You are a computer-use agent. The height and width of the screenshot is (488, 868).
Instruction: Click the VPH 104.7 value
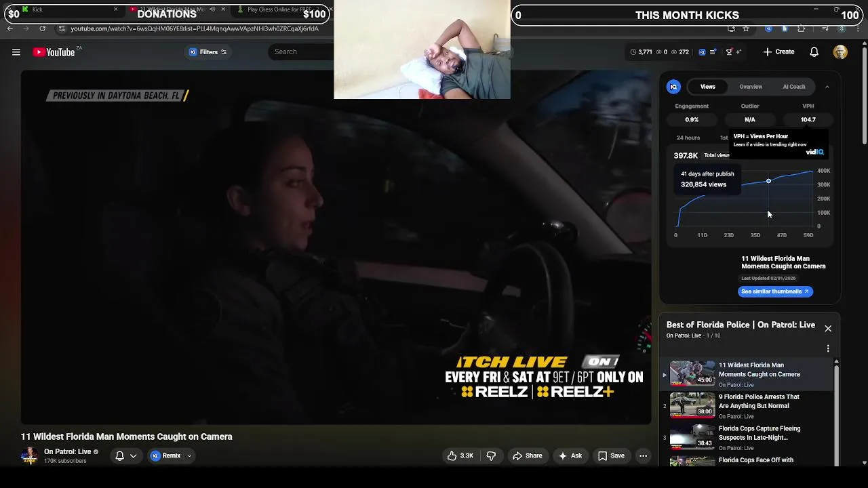click(x=808, y=120)
